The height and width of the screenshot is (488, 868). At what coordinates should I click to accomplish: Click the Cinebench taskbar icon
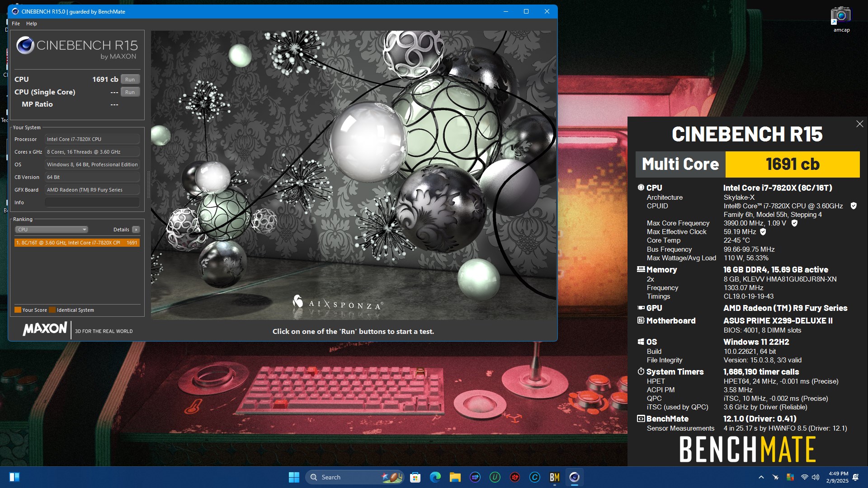575,477
